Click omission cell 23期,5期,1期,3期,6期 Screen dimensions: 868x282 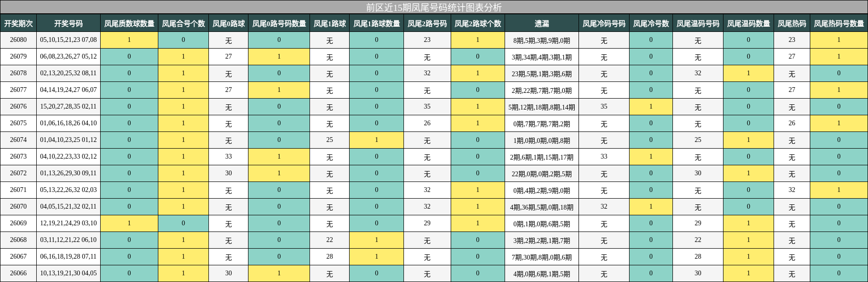pos(542,74)
